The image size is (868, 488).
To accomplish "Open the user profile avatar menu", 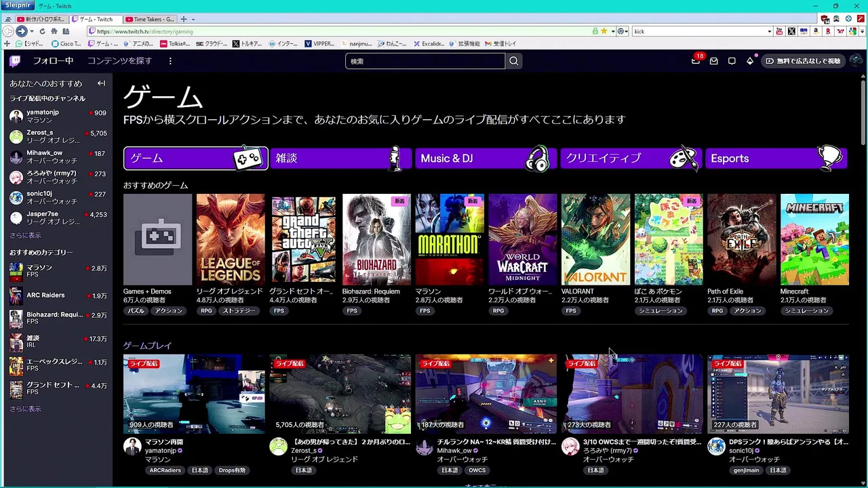I will click(856, 60).
